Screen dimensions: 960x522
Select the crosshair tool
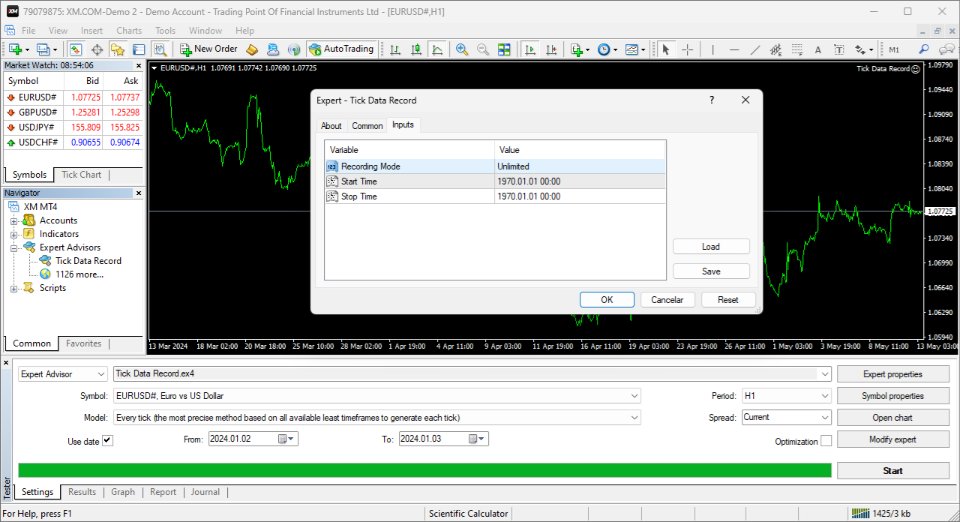point(688,50)
